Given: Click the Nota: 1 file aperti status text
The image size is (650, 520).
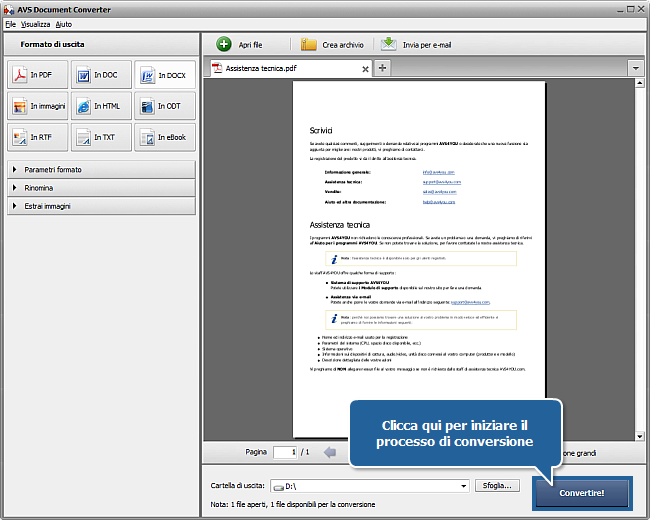Looking at the screenshot, I should click(293, 505).
